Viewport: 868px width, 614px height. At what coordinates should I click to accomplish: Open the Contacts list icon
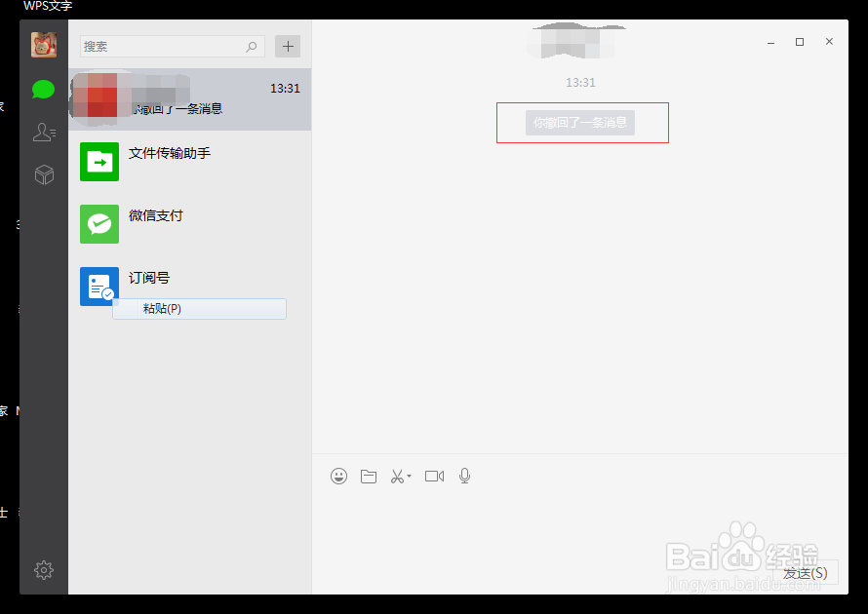[x=44, y=132]
